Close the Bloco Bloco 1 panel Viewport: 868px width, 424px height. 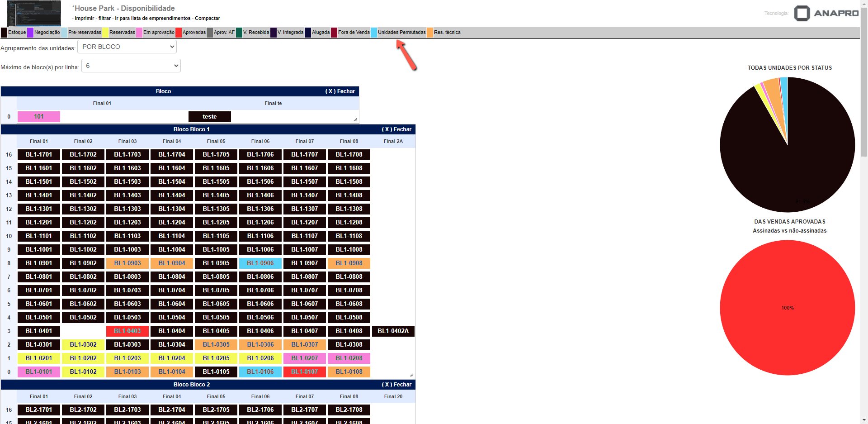pyautogui.click(x=396, y=129)
